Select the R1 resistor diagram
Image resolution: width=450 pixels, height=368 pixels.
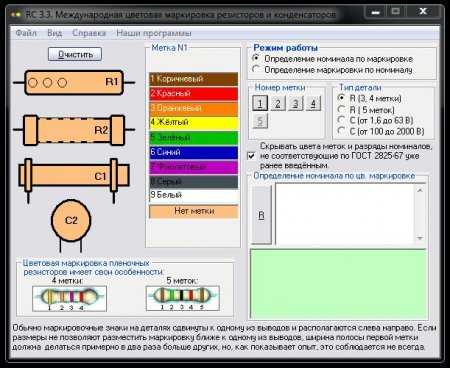click(74, 82)
